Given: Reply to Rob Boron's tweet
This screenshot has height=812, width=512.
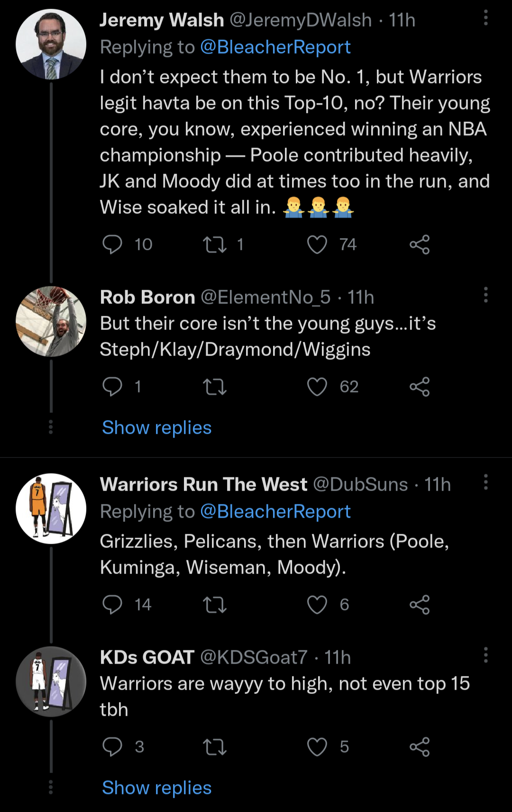Looking at the screenshot, I should 113,387.
